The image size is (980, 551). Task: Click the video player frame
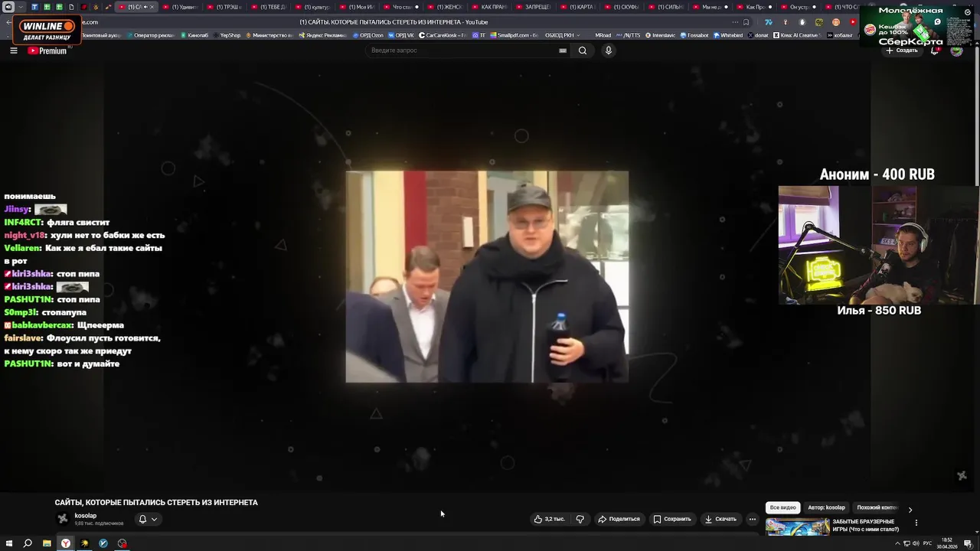487,276
